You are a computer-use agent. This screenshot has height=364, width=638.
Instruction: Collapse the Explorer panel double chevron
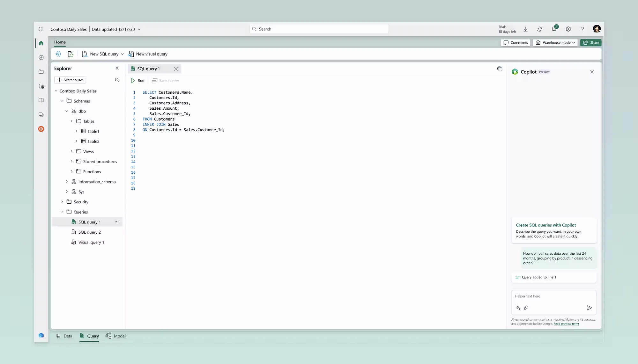pos(117,68)
